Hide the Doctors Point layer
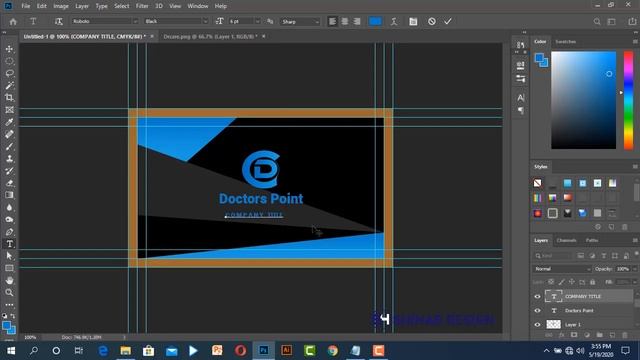 point(538,311)
